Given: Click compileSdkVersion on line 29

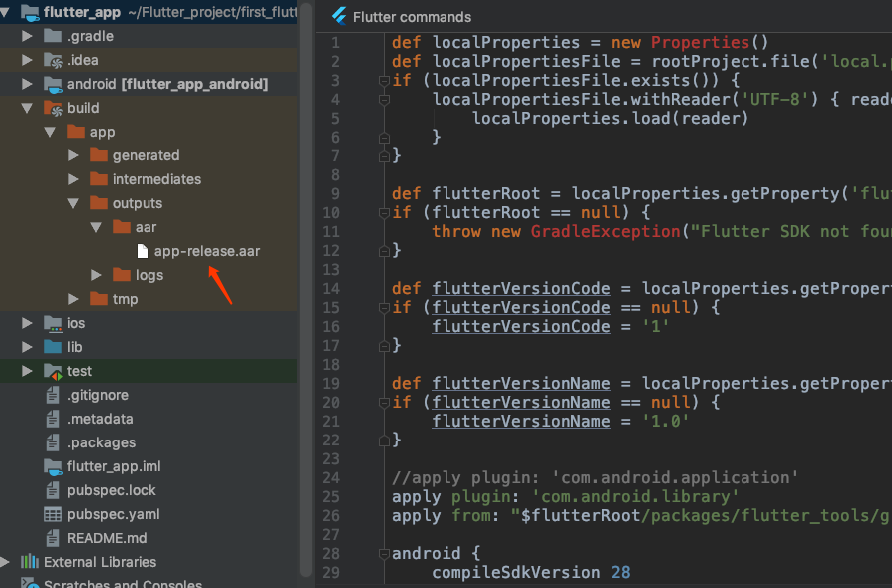Looking at the screenshot, I should pos(516,573).
